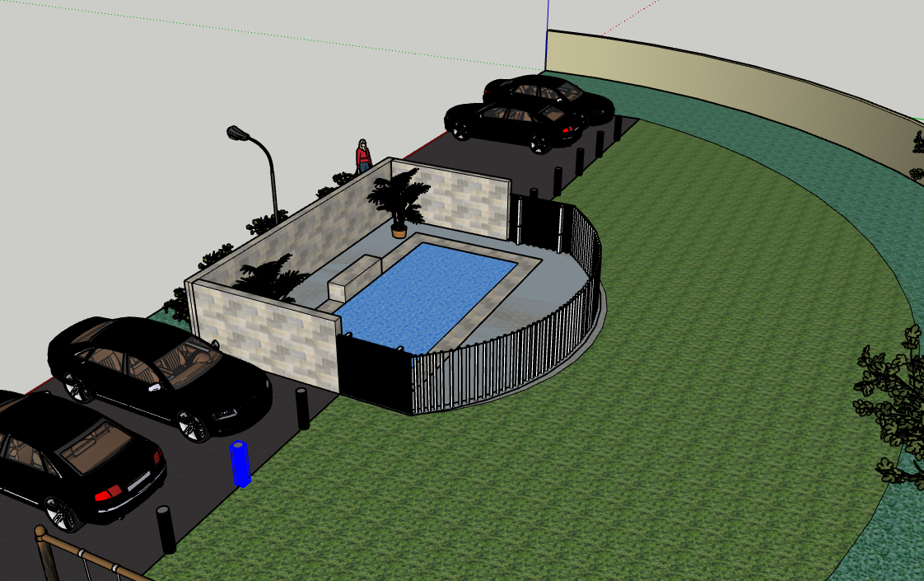Click the red tail light of bottom-left car
Viewport: 924px width, 581px height.
point(109,494)
